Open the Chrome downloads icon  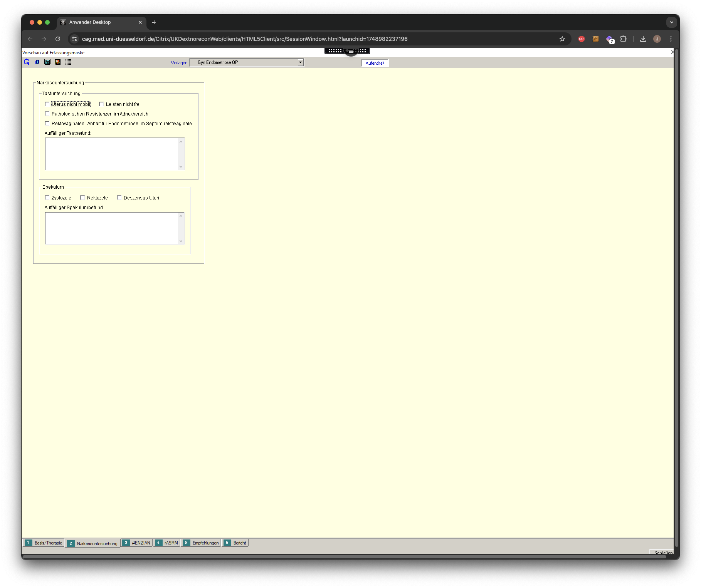point(643,39)
